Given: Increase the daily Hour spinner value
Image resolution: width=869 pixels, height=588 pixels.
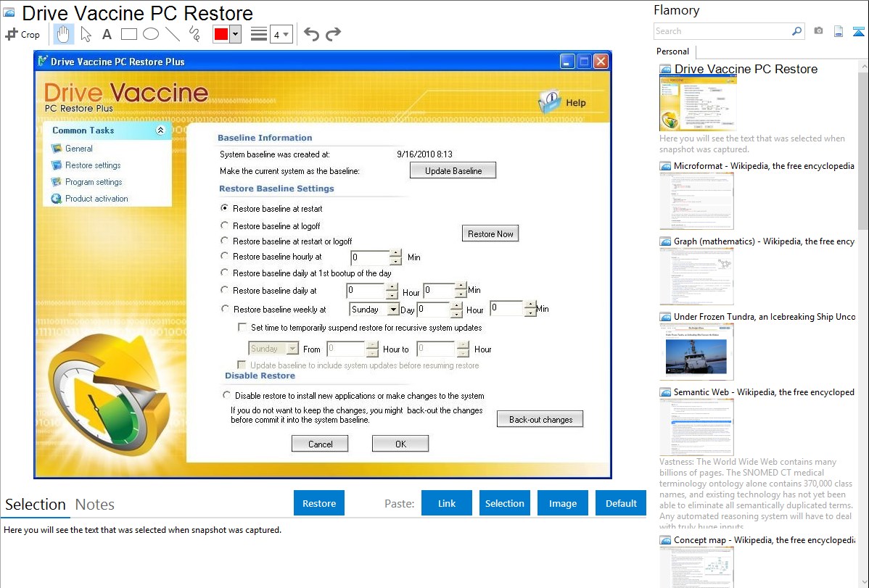Looking at the screenshot, I should pos(392,286).
